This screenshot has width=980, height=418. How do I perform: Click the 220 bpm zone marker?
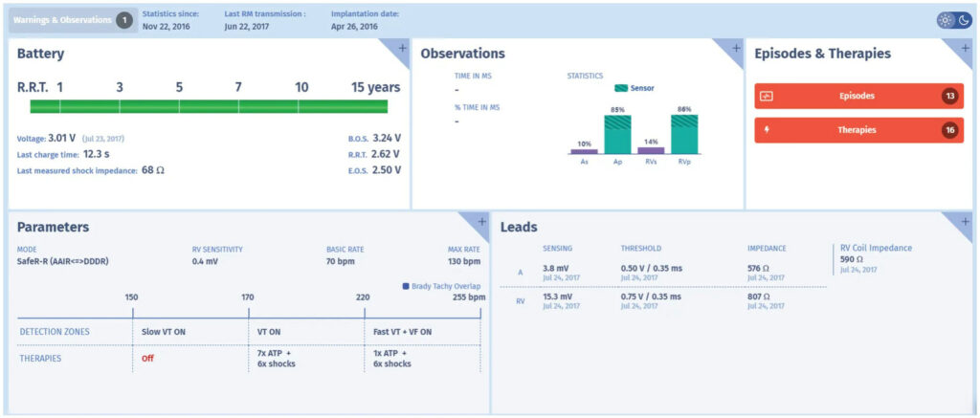pos(363,297)
